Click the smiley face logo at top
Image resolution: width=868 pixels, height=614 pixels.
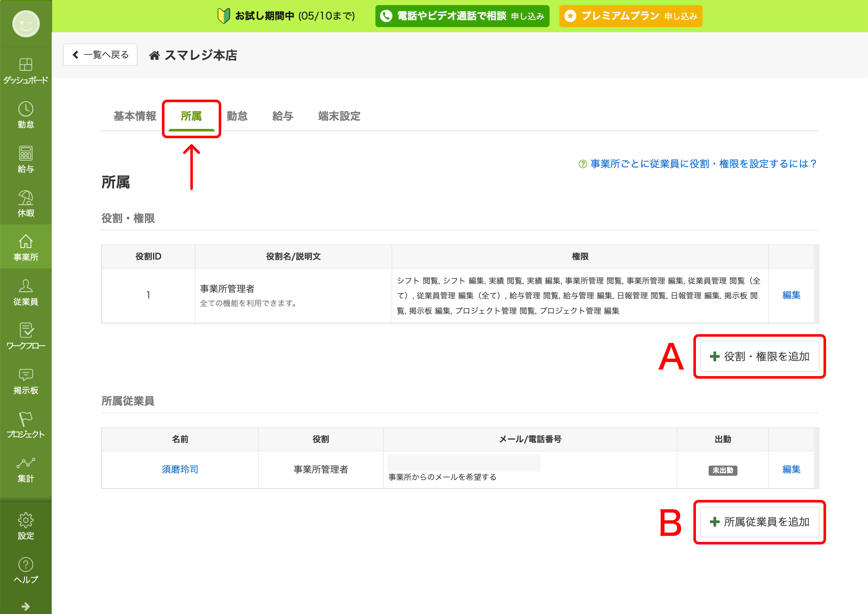pyautogui.click(x=26, y=24)
